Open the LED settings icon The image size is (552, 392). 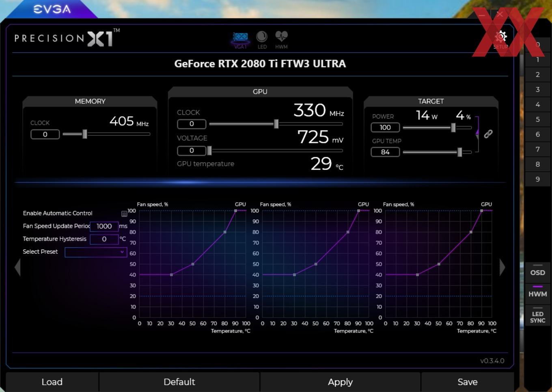262,40
